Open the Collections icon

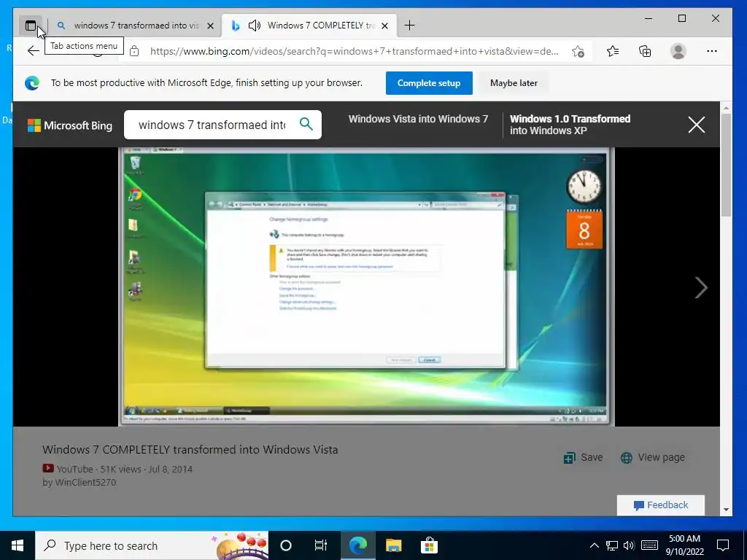tap(645, 51)
